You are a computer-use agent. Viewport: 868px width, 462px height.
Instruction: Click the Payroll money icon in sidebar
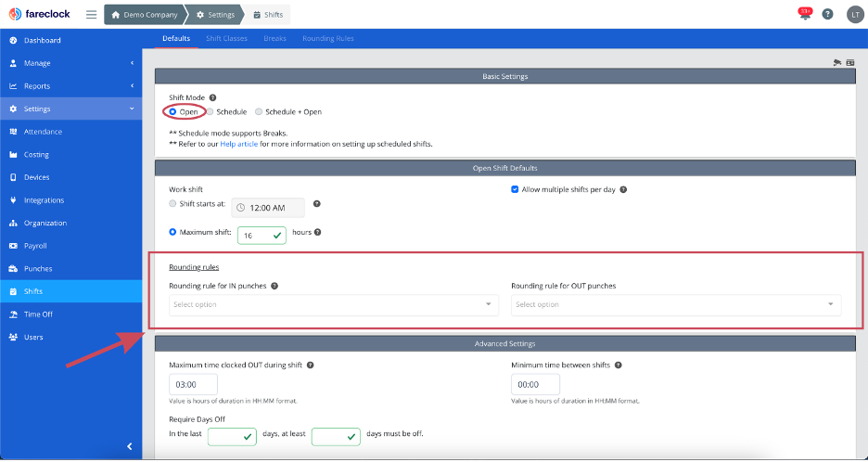click(13, 246)
